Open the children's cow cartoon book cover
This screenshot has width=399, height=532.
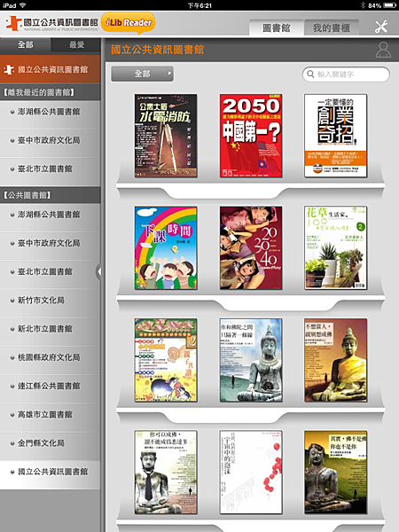coord(166,360)
